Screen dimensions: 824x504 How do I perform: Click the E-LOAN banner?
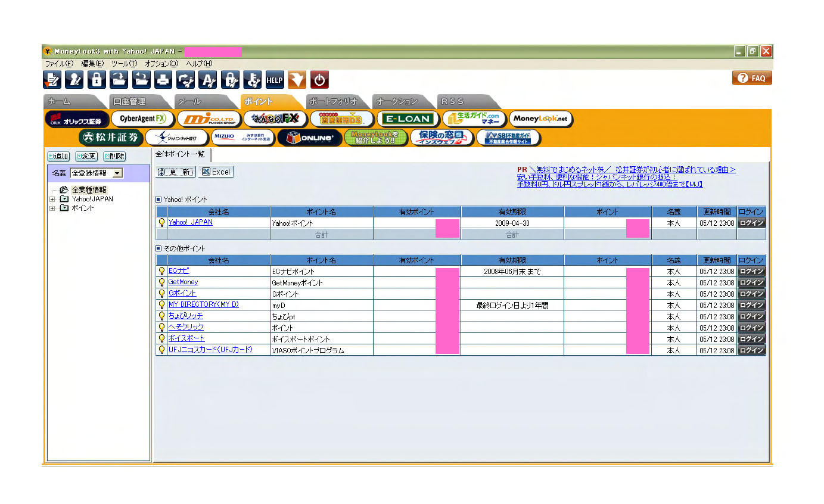click(x=408, y=119)
